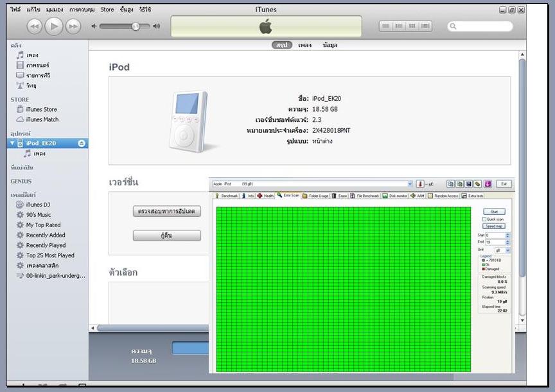Image resolution: width=555 pixels, height=392 pixels.
Task: Click the save icon in HD Tune toolbar
Action: click(469, 184)
